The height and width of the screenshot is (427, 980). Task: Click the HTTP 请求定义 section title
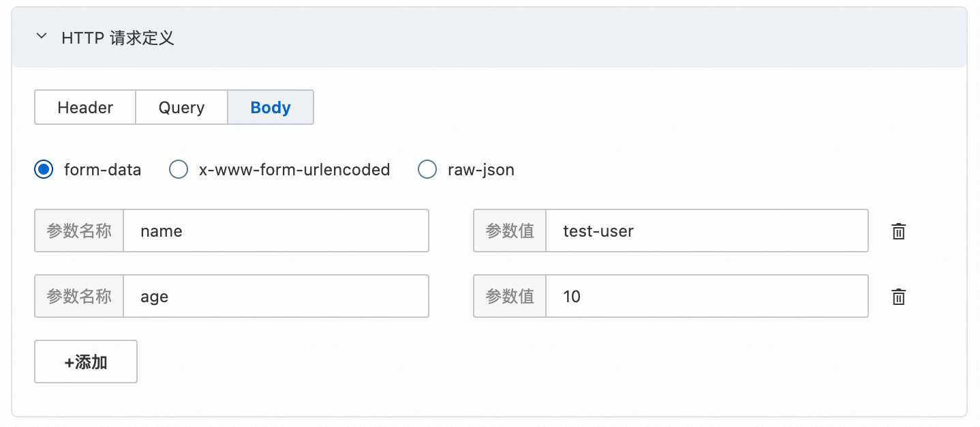(118, 38)
